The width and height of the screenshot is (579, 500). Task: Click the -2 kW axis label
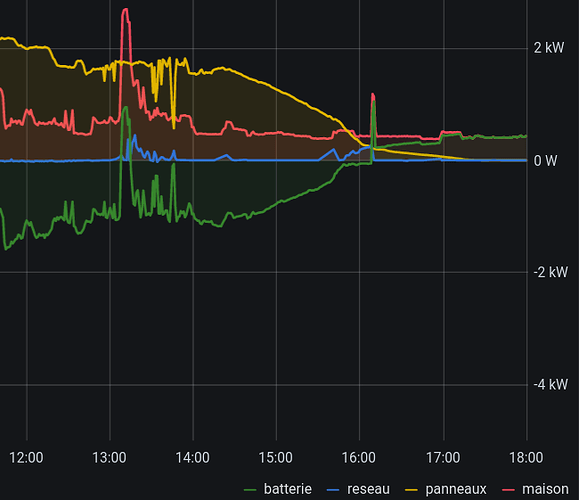(x=551, y=272)
